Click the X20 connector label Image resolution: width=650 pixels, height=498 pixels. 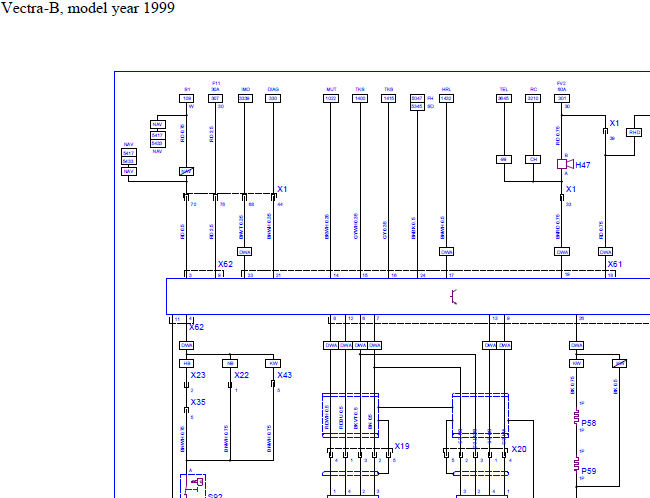519,449
